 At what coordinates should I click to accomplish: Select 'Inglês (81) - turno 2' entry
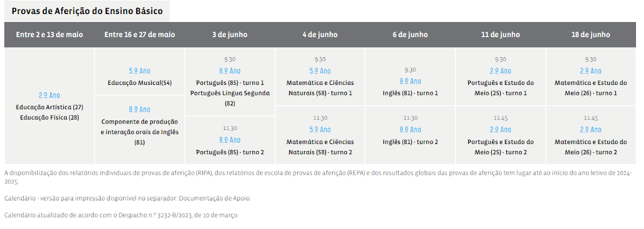(410, 142)
